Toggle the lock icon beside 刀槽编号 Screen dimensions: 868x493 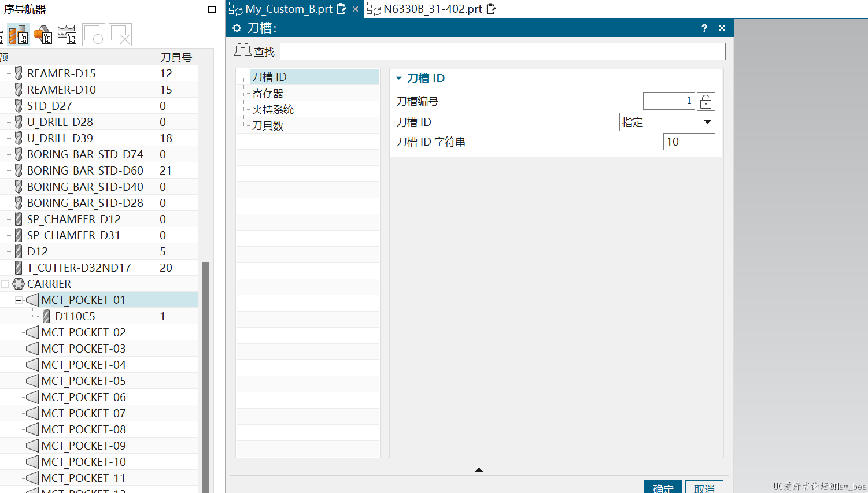click(706, 102)
